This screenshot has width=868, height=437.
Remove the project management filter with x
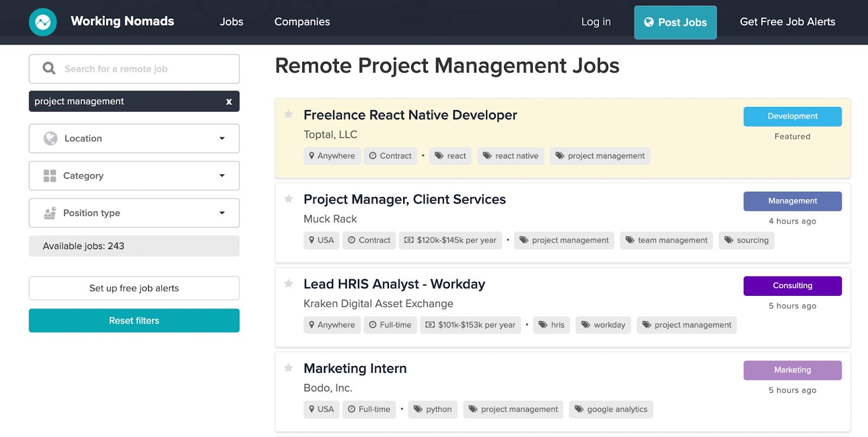(x=229, y=102)
